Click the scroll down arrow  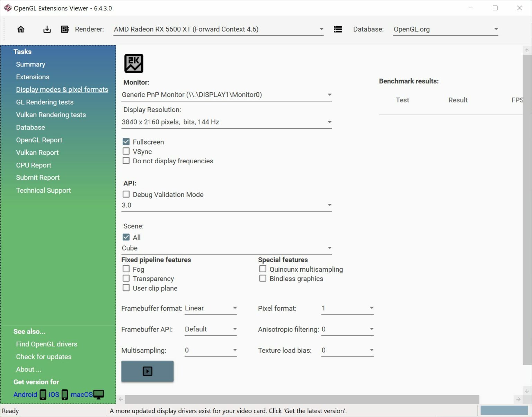[527, 391]
